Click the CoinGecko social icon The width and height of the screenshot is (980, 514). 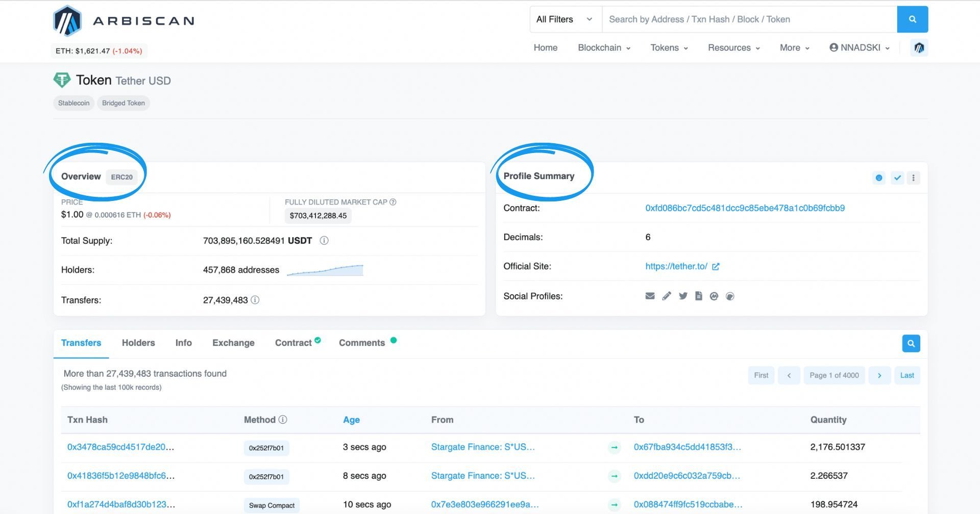pyautogui.click(x=730, y=296)
